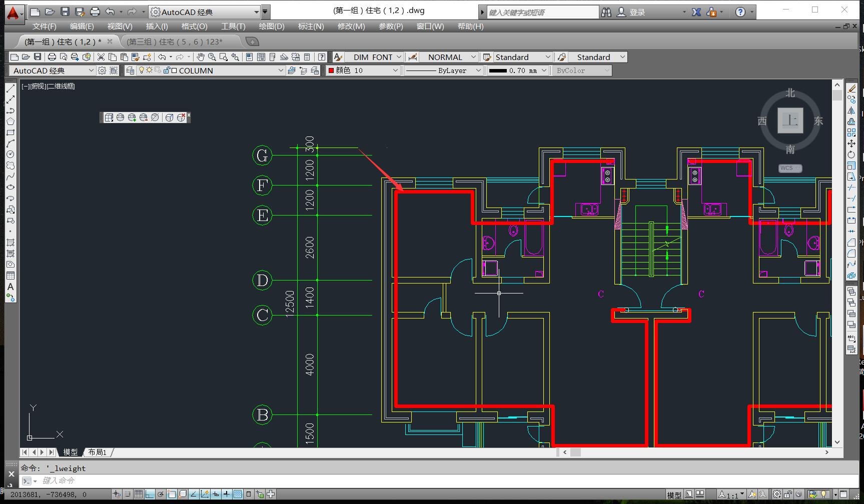Toggle Grid display in status bar

pyautogui.click(x=139, y=494)
